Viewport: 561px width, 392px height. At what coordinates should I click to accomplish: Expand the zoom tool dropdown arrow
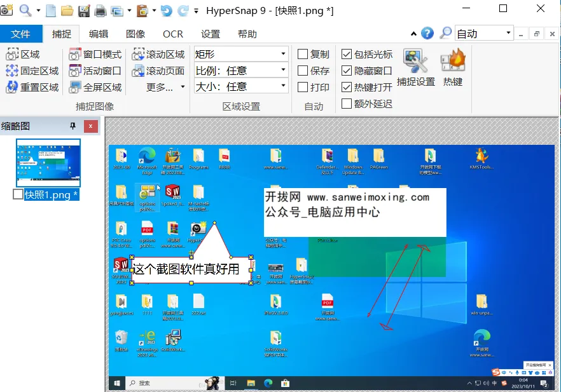coord(38,10)
